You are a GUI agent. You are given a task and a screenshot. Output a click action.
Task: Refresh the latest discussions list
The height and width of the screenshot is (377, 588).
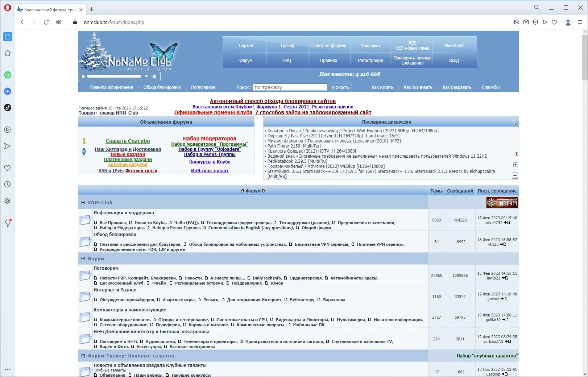514,122
